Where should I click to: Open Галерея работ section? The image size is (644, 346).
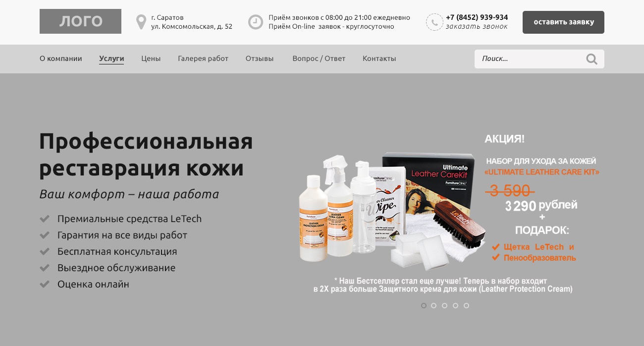coord(203,58)
